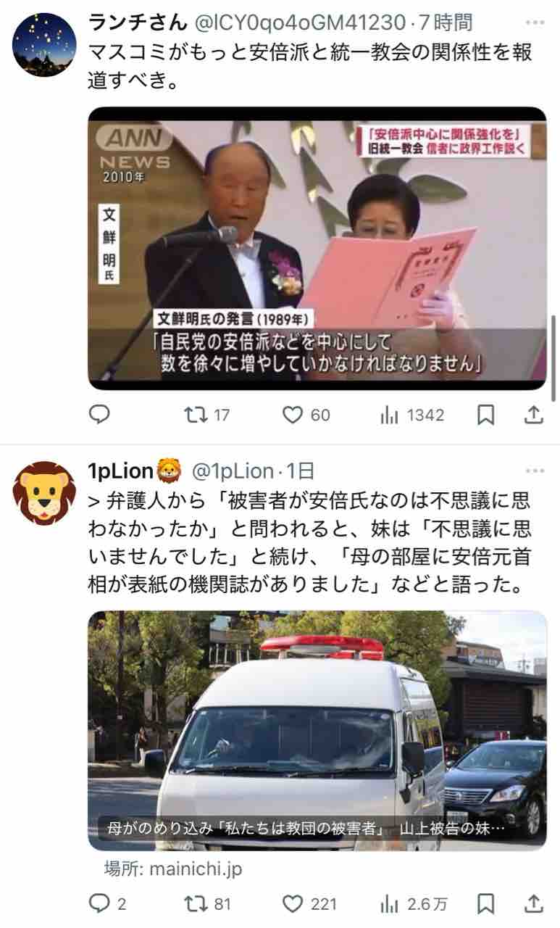
Task: View analytics showing 1342 views
Action: click(x=411, y=415)
